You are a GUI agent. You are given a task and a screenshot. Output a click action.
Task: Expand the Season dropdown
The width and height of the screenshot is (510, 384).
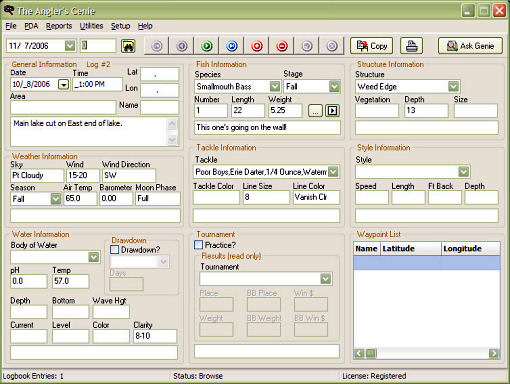pos(56,199)
